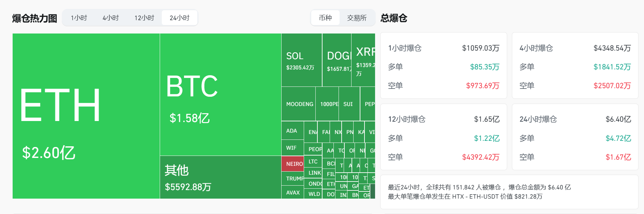This screenshot has height=214, width=644.
Task: Select the GA tile
Action: pyautogui.click(x=353, y=186)
